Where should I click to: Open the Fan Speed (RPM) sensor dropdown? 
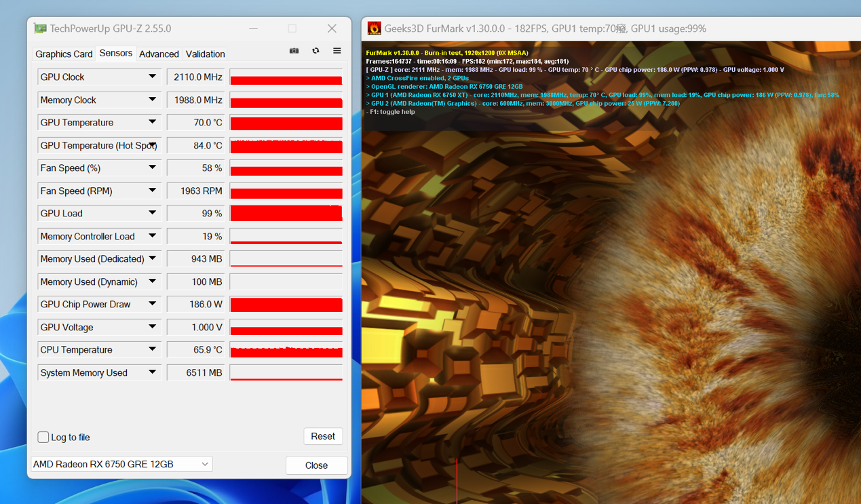click(x=153, y=191)
